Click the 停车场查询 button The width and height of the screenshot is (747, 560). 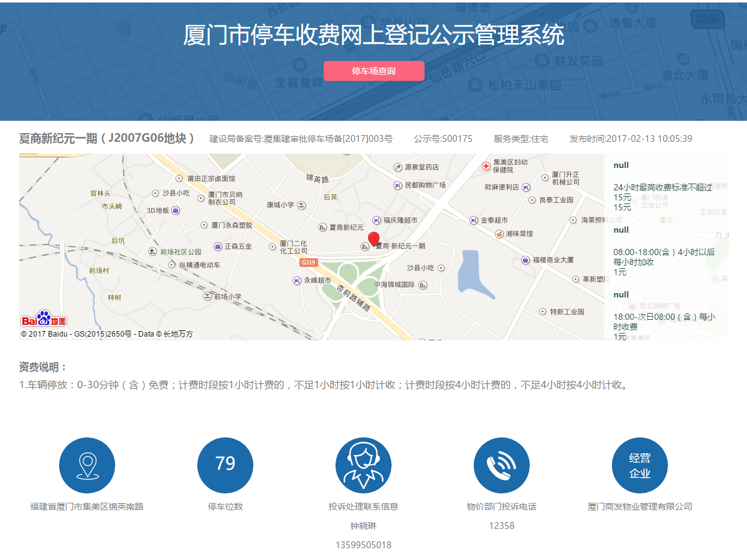pyautogui.click(x=374, y=71)
